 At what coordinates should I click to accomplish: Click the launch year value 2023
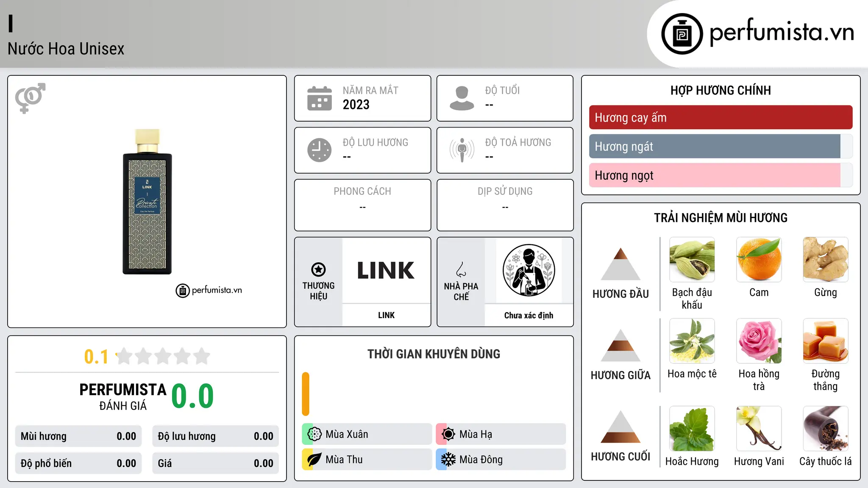pyautogui.click(x=356, y=105)
